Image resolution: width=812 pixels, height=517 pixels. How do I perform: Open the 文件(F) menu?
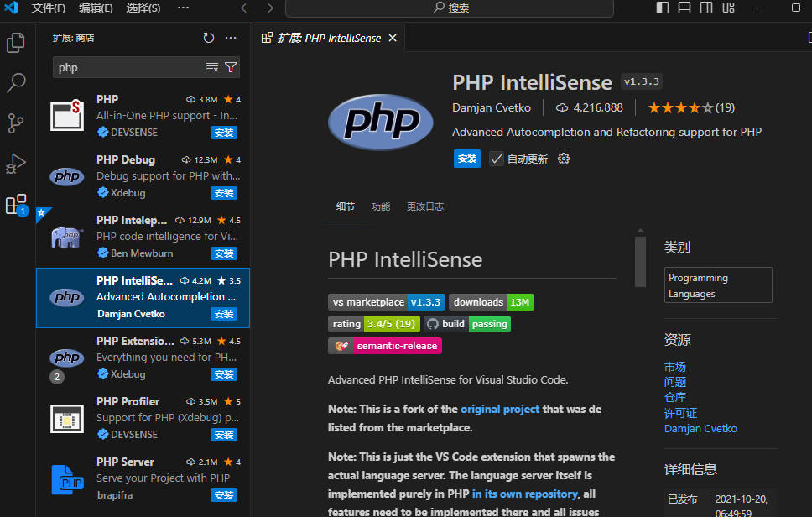tap(48, 8)
